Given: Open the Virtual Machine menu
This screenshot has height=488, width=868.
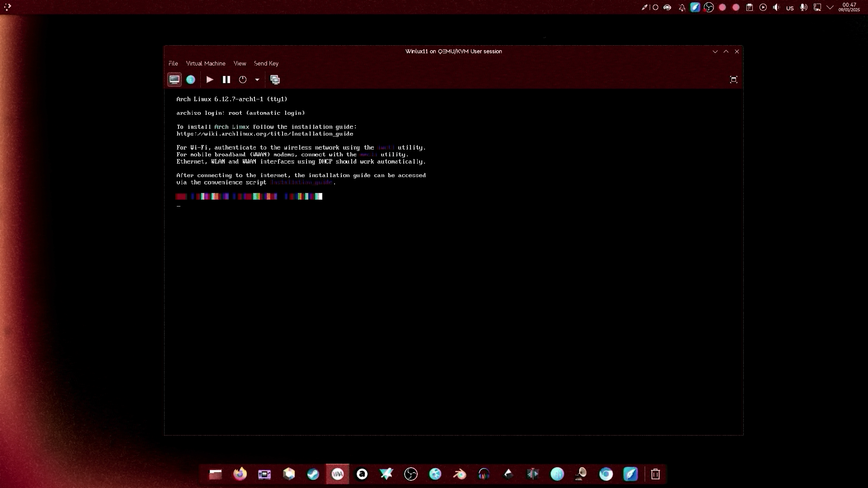Looking at the screenshot, I should point(206,64).
